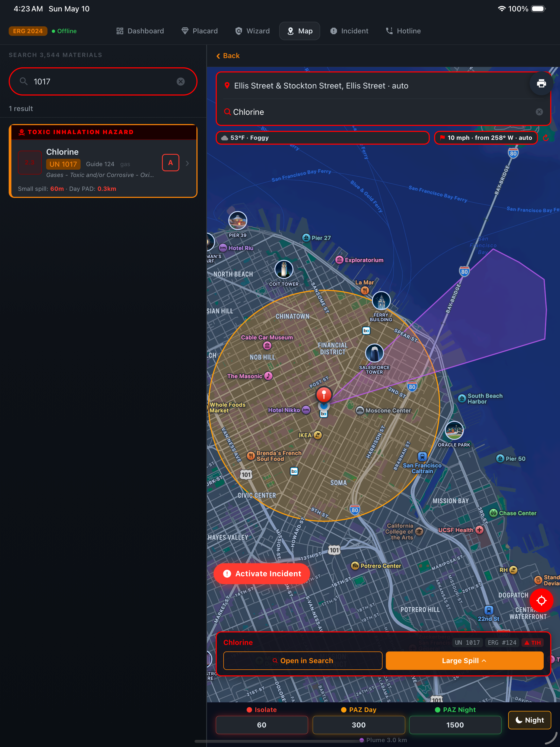
Task: Clear the 1017 search field
Action: (x=181, y=81)
